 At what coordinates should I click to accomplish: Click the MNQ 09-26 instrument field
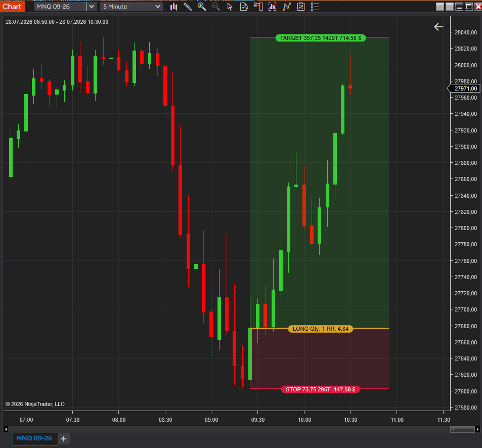60,7
